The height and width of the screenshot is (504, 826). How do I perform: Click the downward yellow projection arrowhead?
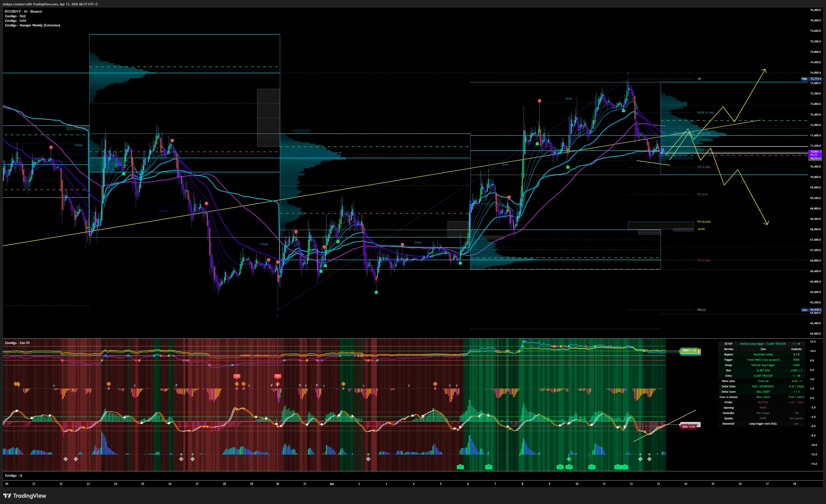pyautogui.click(x=767, y=223)
